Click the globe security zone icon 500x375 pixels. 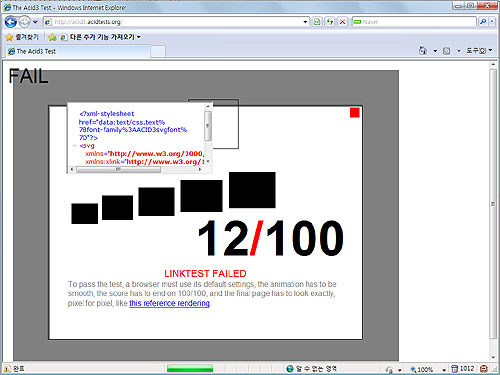point(290,369)
